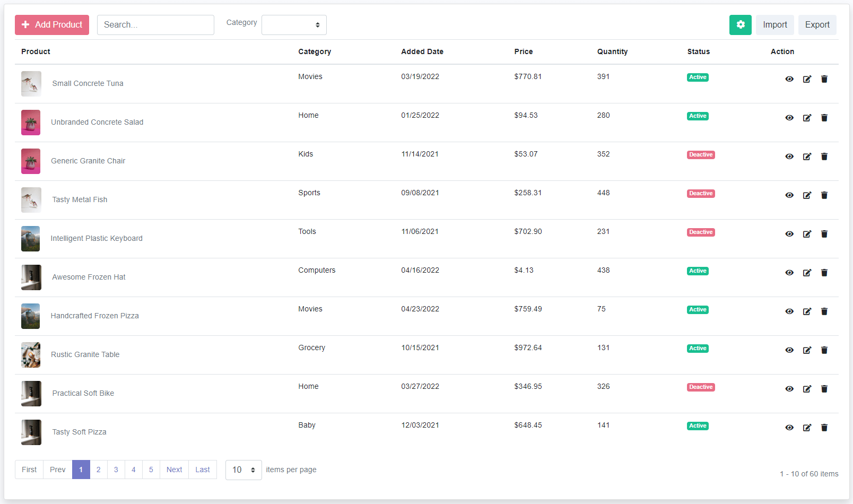Open the Category filter dropdown
853x504 pixels.
tap(294, 25)
